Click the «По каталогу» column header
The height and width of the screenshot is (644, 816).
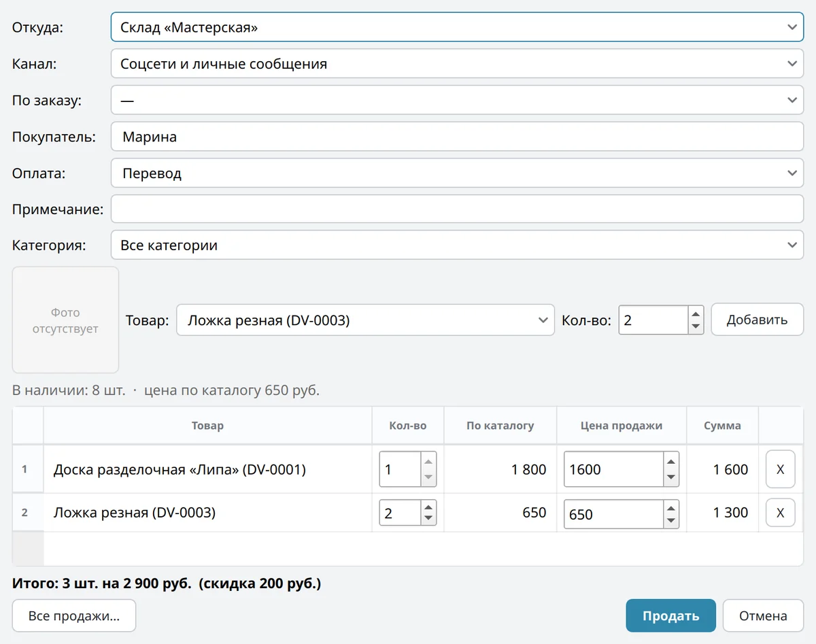click(500, 426)
